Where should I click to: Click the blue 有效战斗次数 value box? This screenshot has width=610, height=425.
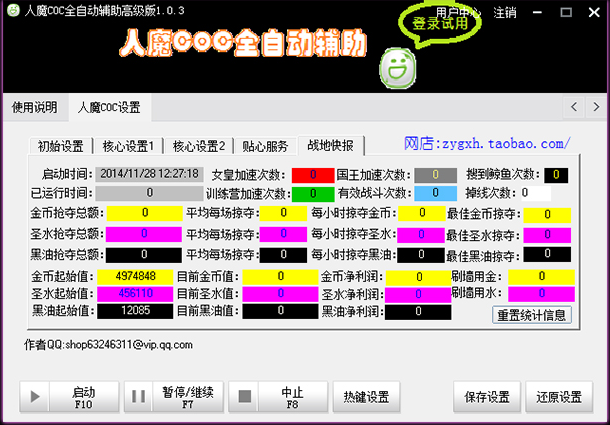(x=435, y=193)
